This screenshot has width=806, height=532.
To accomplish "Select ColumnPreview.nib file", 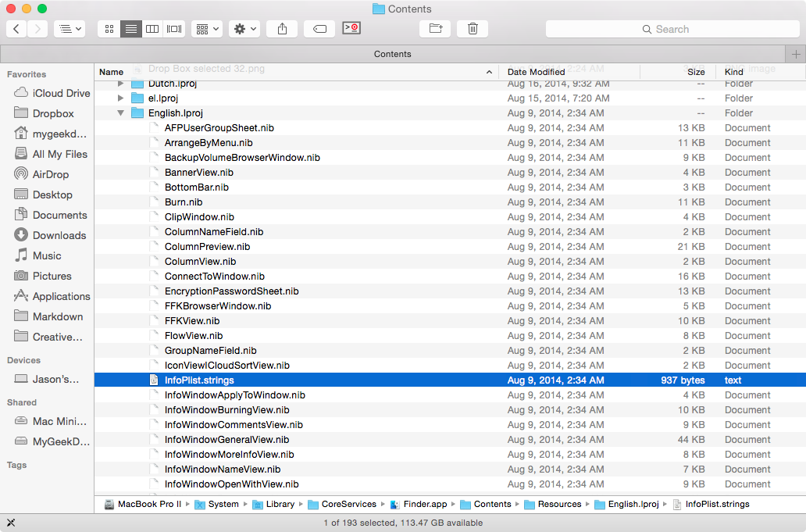I will click(450, 247).
